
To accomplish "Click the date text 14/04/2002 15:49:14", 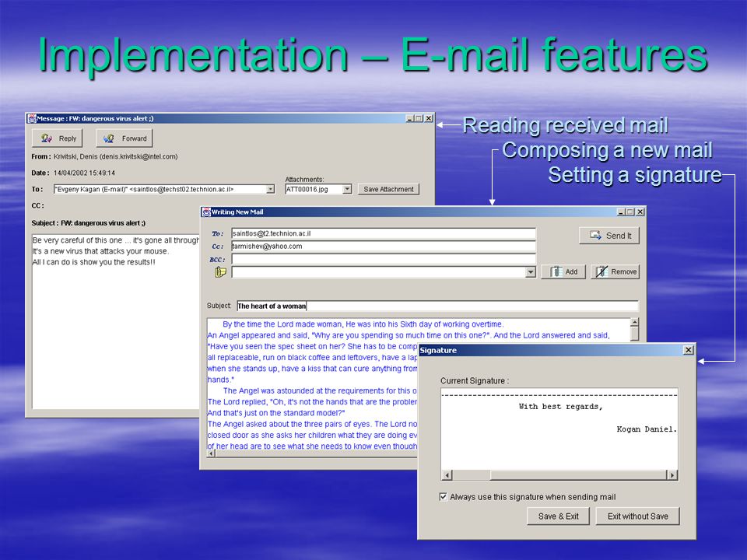I will (84, 173).
